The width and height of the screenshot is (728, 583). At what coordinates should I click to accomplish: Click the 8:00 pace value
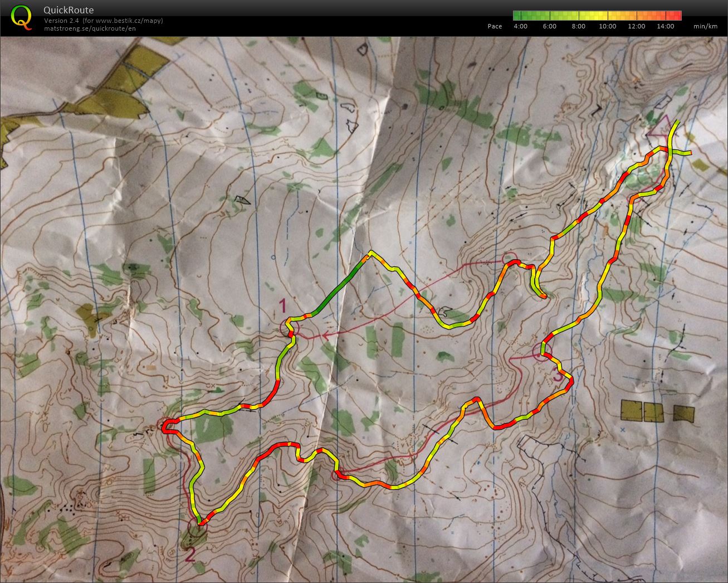click(x=578, y=26)
